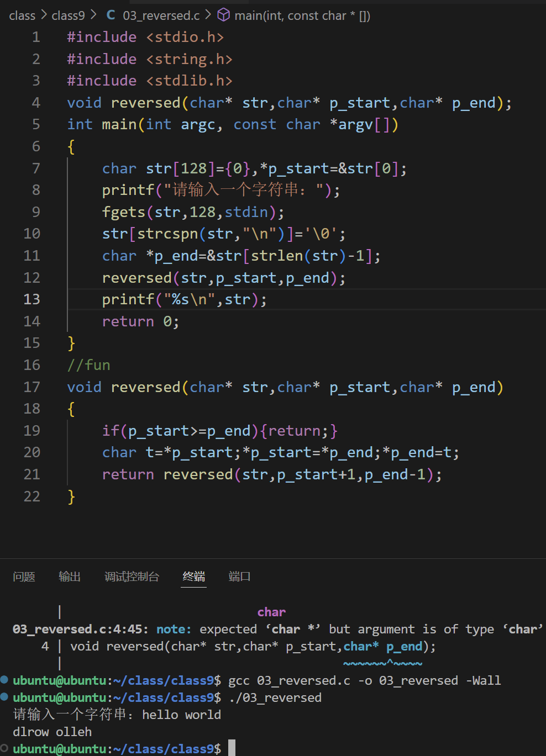Click the decoration dot beside ./03_reversed command
The width and height of the screenshot is (546, 756).
[4, 697]
